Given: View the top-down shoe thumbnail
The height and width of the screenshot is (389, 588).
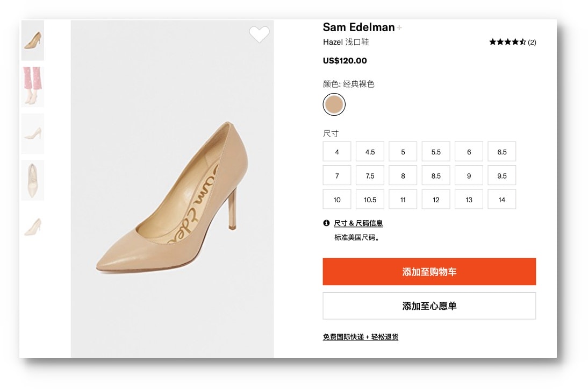Looking at the screenshot, I should tap(33, 180).
